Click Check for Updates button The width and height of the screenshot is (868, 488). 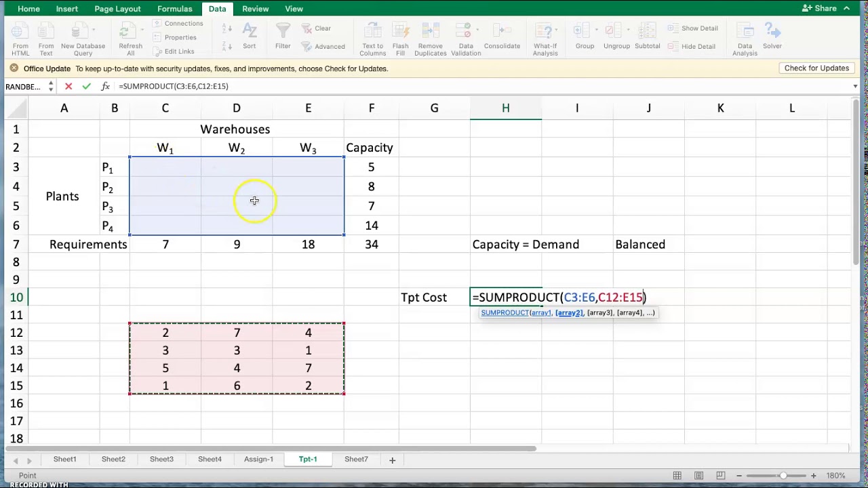point(816,68)
